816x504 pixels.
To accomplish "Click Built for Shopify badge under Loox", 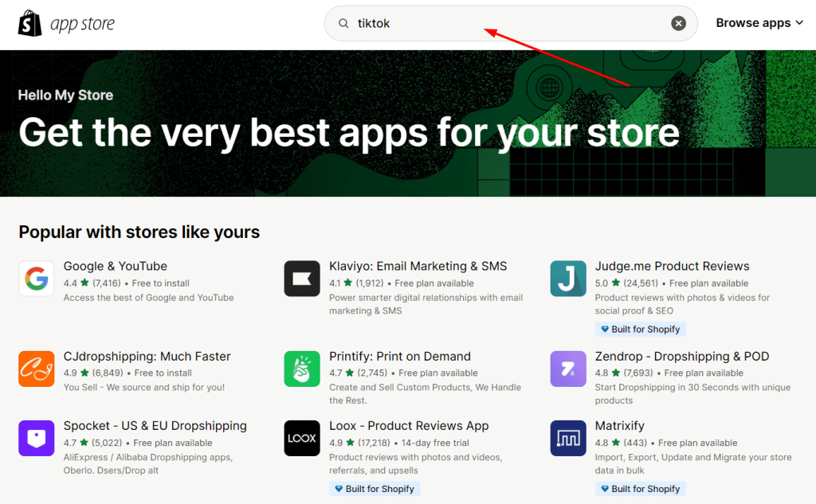I will [x=375, y=489].
